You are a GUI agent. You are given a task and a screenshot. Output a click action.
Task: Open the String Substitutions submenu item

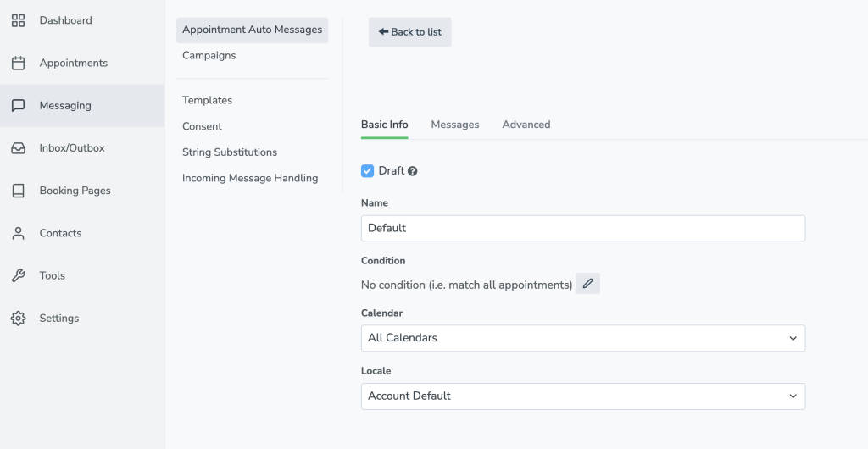click(x=230, y=152)
